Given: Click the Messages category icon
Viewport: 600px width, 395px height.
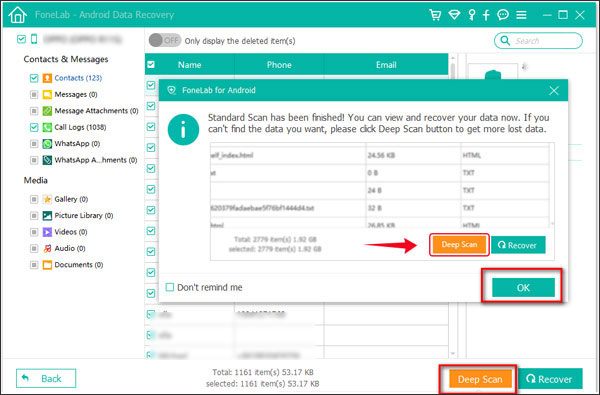Looking at the screenshot, I should pos(47,95).
